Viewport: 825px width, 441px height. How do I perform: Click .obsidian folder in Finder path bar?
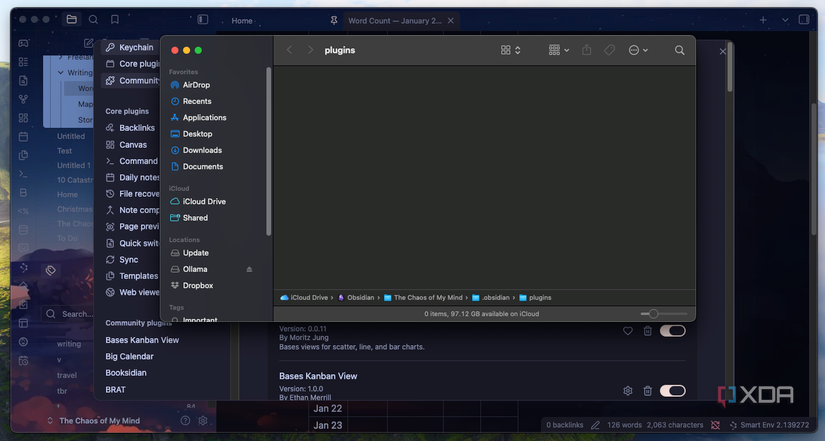pyautogui.click(x=491, y=298)
